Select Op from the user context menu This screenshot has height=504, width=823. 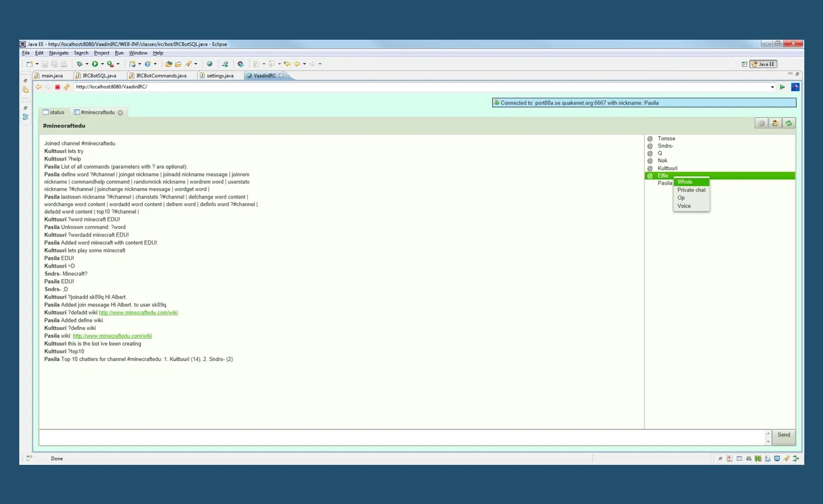692,198
